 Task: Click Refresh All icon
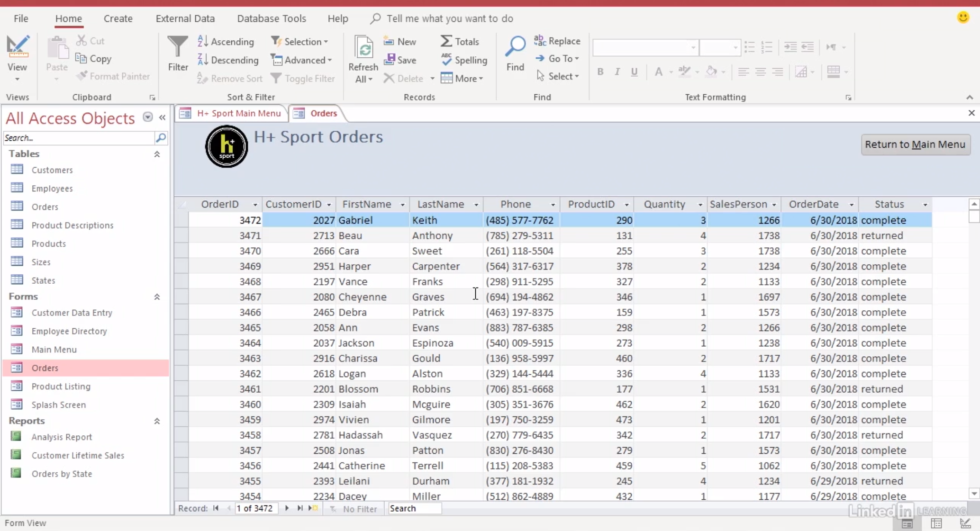point(363,48)
